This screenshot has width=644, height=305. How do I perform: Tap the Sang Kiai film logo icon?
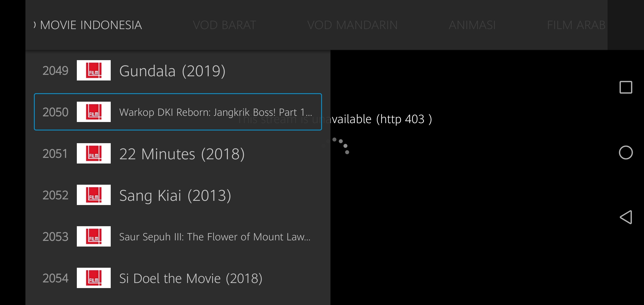(94, 195)
